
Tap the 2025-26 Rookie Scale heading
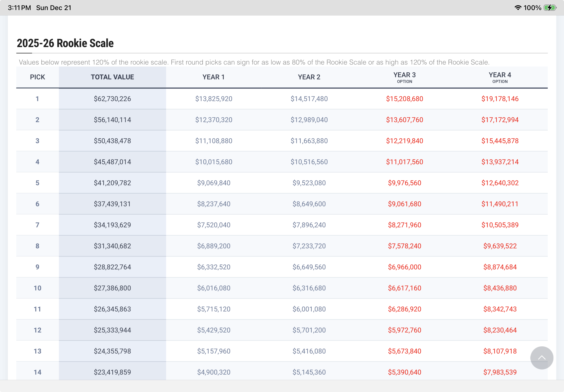click(65, 43)
